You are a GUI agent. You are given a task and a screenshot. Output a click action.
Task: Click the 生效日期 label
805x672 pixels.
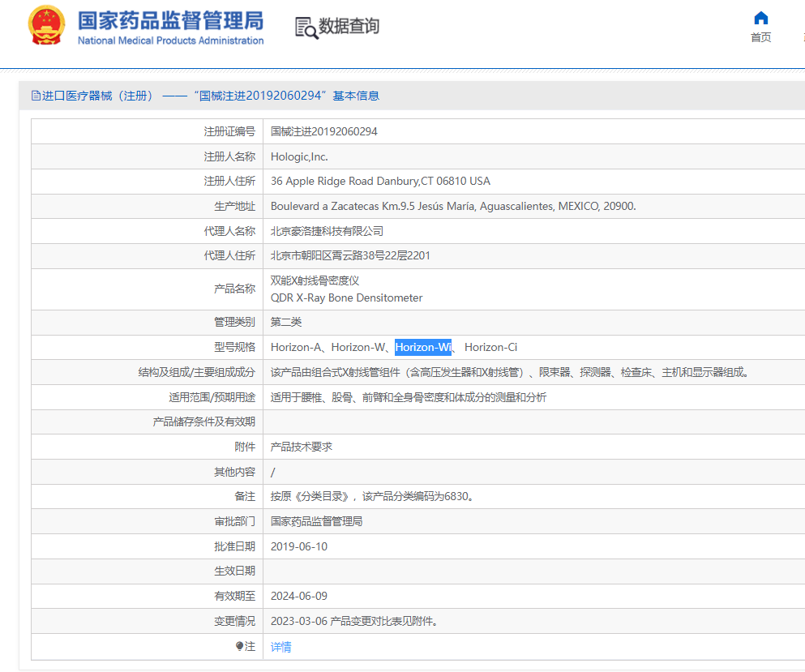[234, 571]
